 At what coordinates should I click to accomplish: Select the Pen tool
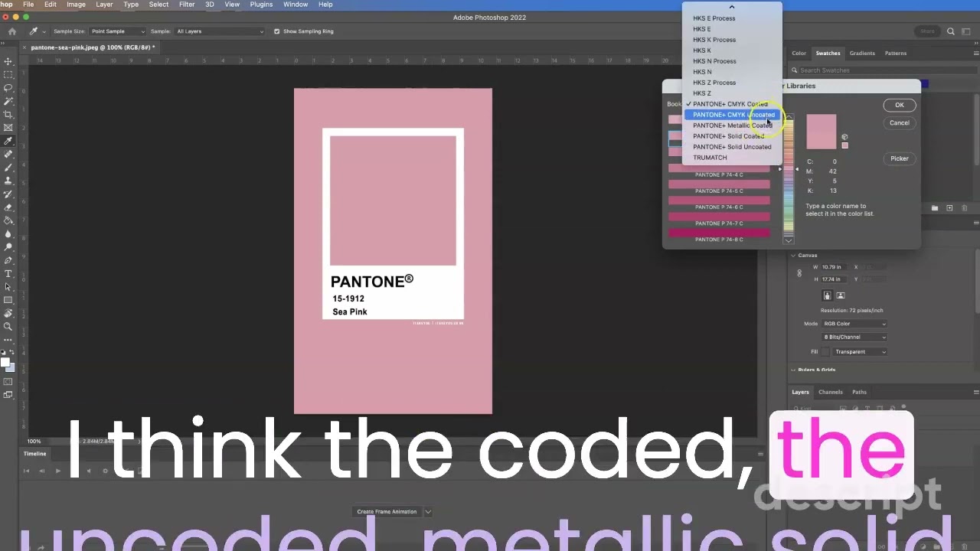pos(8,260)
